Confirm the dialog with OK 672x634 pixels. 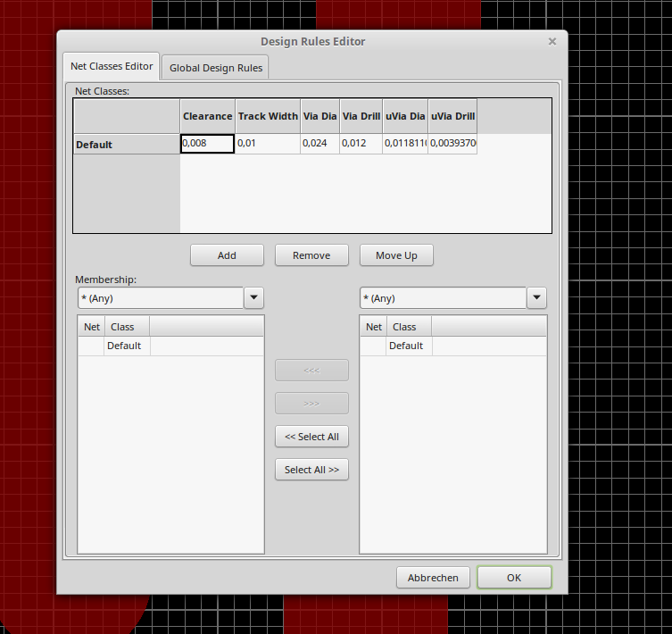(x=514, y=578)
